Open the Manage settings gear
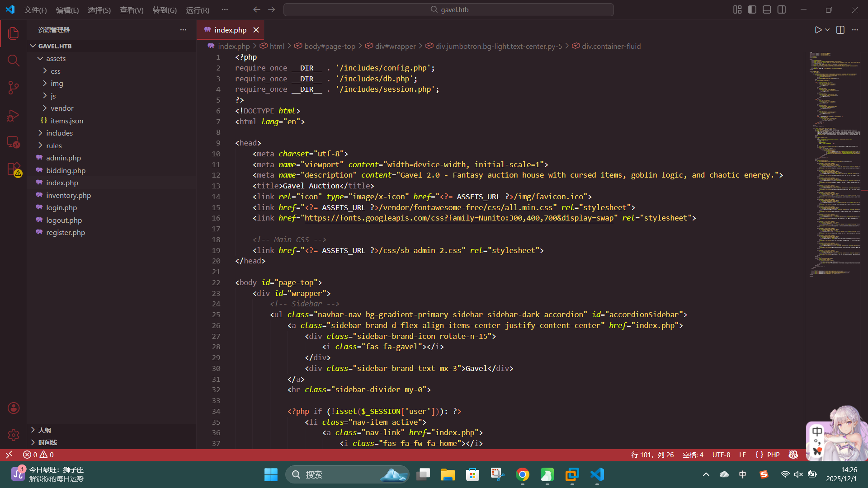The image size is (868, 488). click(14, 435)
